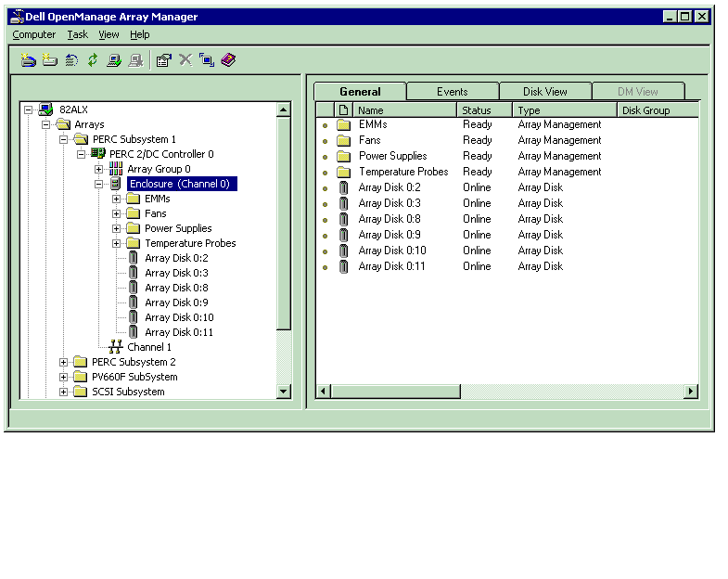The height and width of the screenshot is (579, 728).
Task: Click the list pane scroll left arrow
Action: (324, 392)
